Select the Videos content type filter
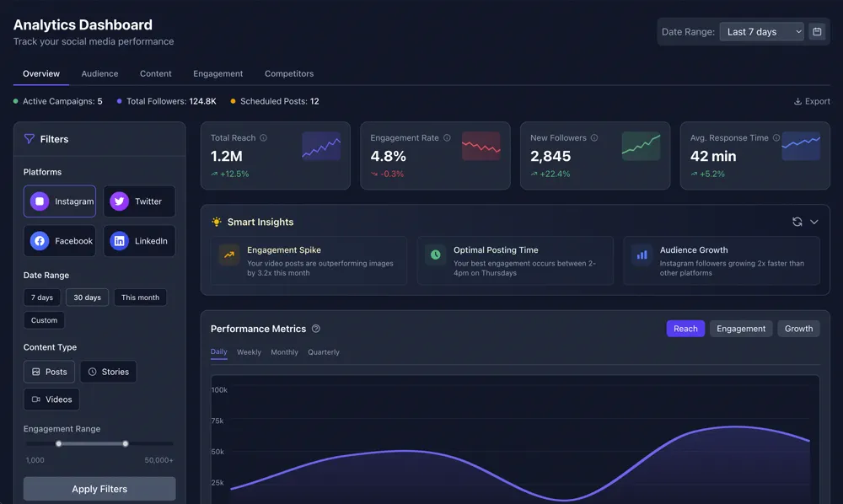 [x=51, y=399]
